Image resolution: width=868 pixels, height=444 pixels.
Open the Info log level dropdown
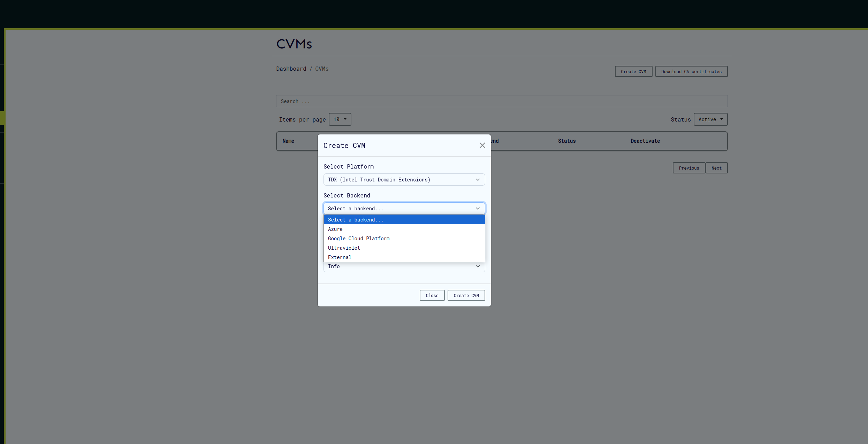point(404,267)
